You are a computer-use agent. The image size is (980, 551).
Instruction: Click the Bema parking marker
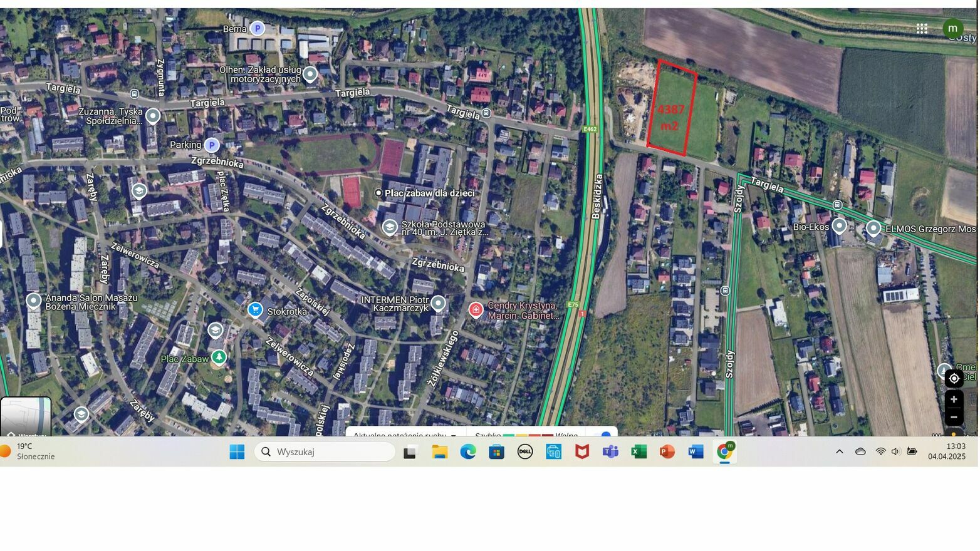(257, 28)
